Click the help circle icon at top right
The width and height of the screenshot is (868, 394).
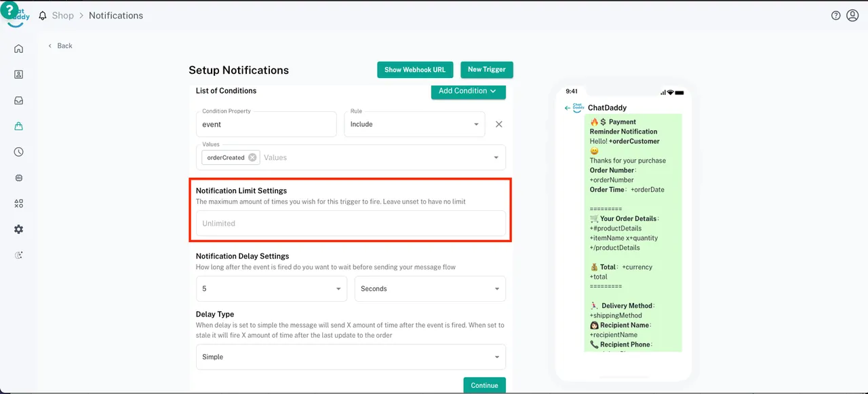click(x=835, y=16)
